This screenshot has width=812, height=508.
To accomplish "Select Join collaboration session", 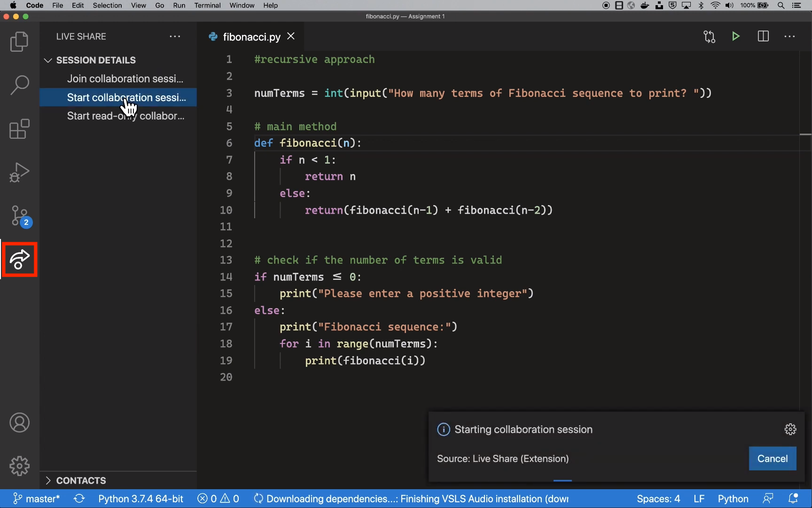I will pos(125,79).
